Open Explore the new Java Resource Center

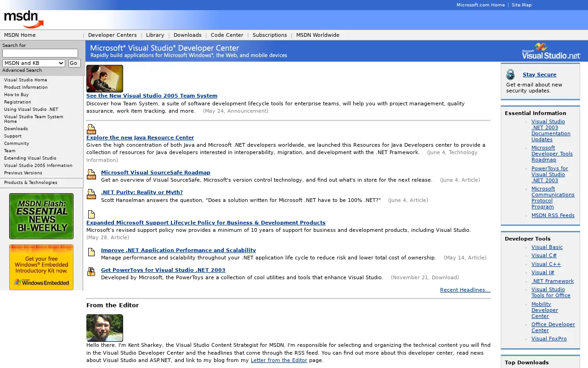(x=140, y=138)
